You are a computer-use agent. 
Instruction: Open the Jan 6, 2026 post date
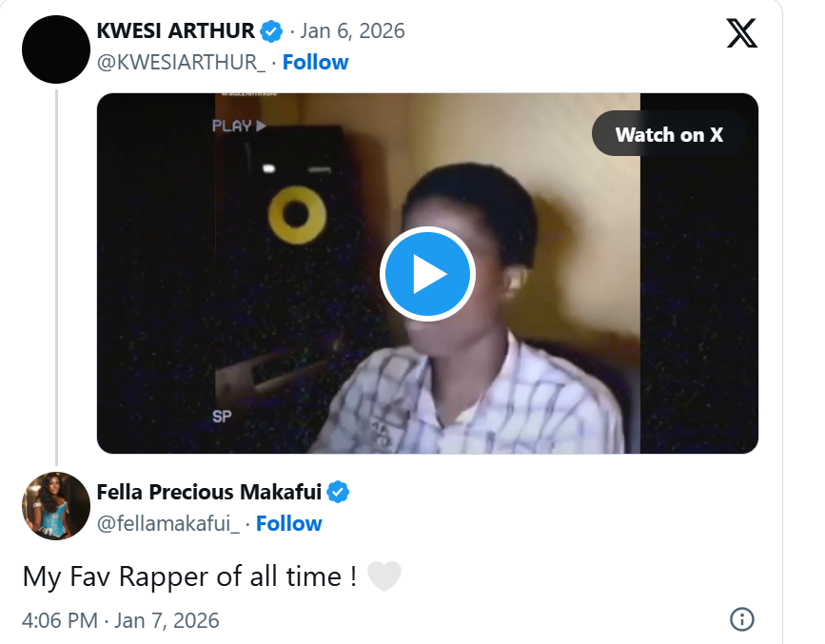coord(353,31)
